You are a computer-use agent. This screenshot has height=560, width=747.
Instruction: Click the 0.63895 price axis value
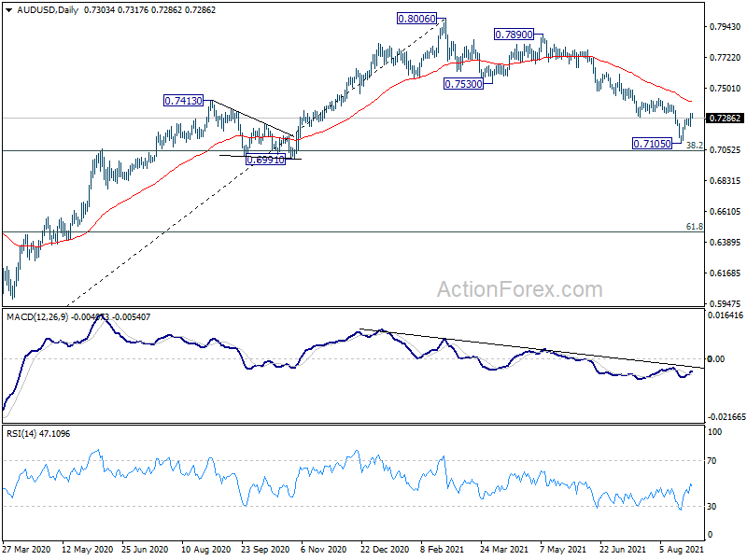point(726,243)
